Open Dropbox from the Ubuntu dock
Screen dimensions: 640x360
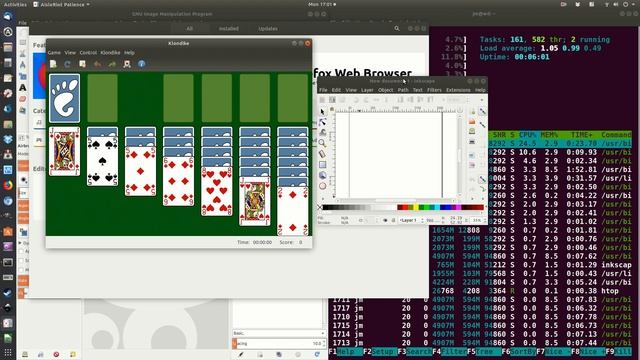point(8,139)
